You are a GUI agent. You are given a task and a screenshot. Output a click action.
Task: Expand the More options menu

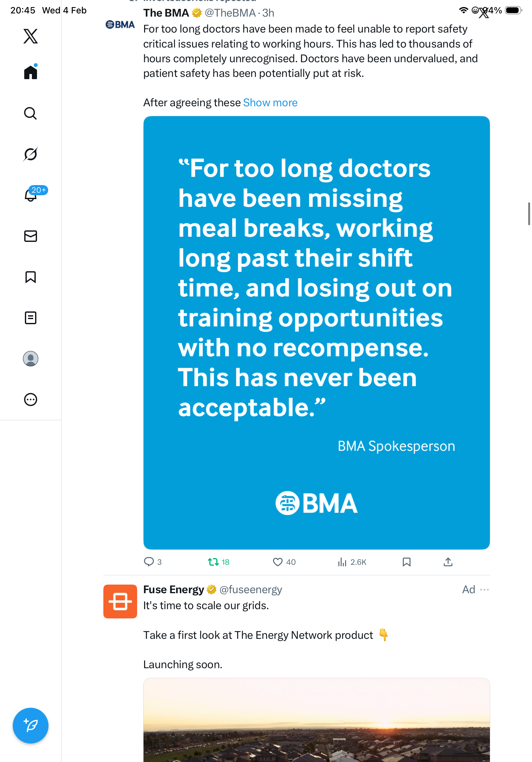(x=31, y=399)
